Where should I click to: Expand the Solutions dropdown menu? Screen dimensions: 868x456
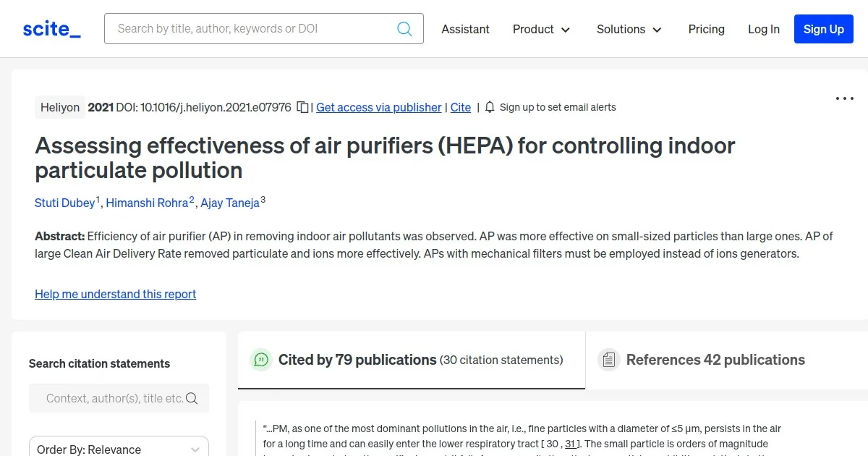629,29
